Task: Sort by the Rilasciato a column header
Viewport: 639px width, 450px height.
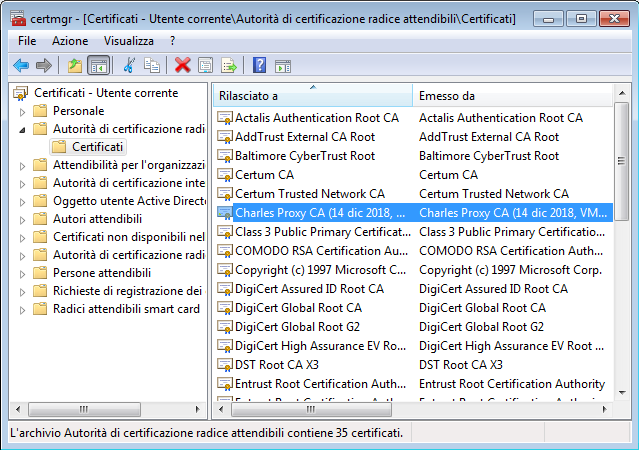Action: (313, 96)
